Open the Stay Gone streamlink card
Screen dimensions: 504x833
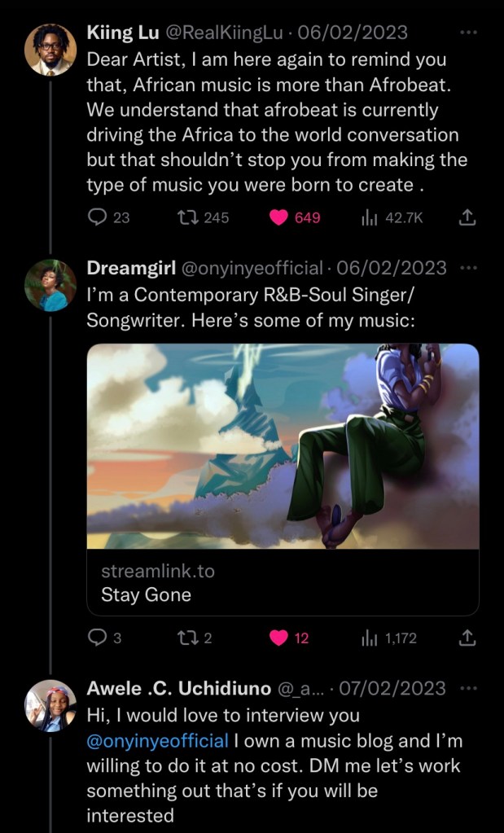283,583
